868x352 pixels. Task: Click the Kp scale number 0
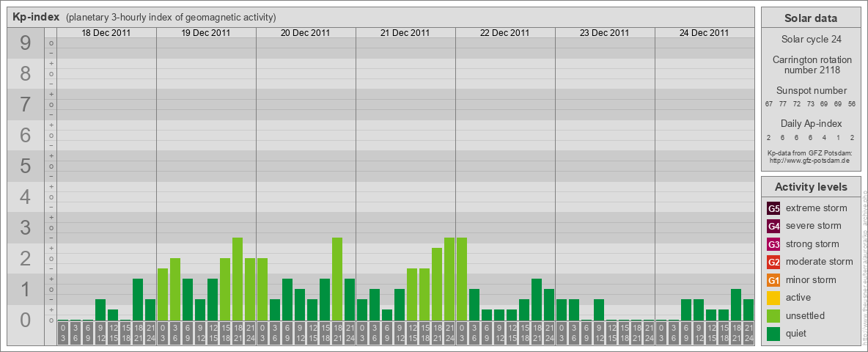pyautogui.click(x=26, y=320)
